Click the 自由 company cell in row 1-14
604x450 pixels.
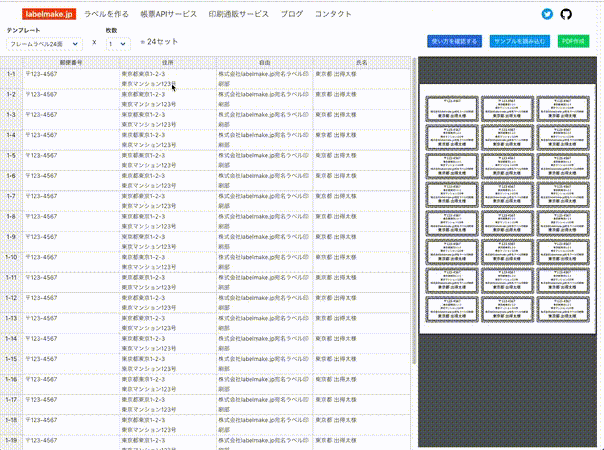pos(265,343)
